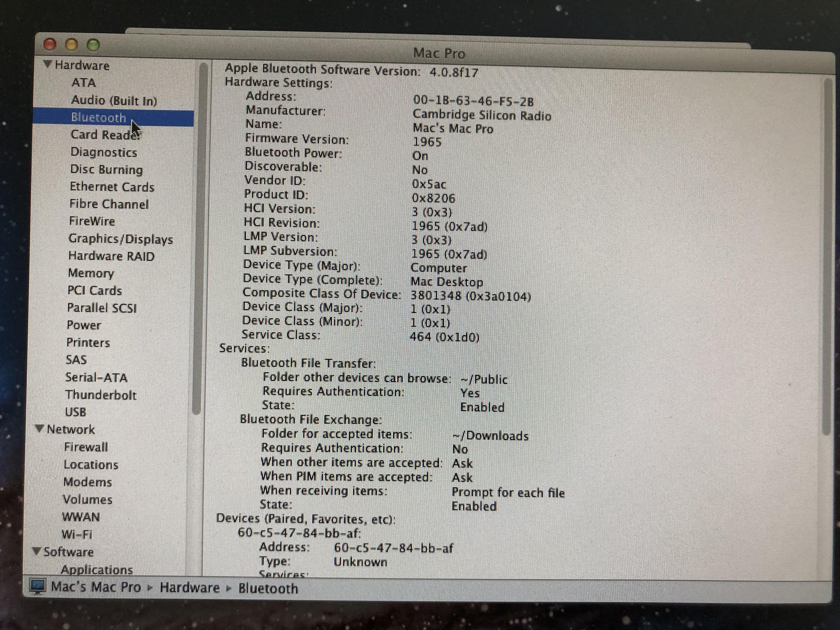This screenshot has width=840, height=630.
Task: Collapse the Software section triangle
Action: coord(36,551)
